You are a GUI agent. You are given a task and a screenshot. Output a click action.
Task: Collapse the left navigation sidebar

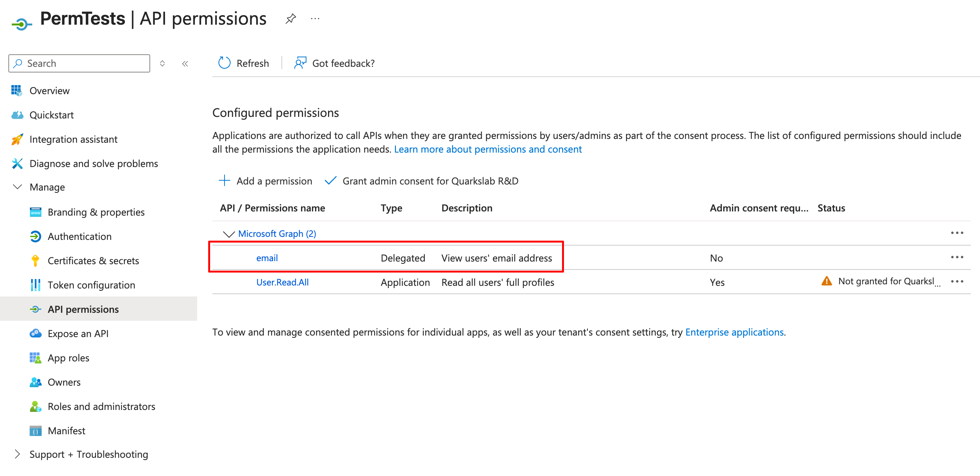pos(185,63)
